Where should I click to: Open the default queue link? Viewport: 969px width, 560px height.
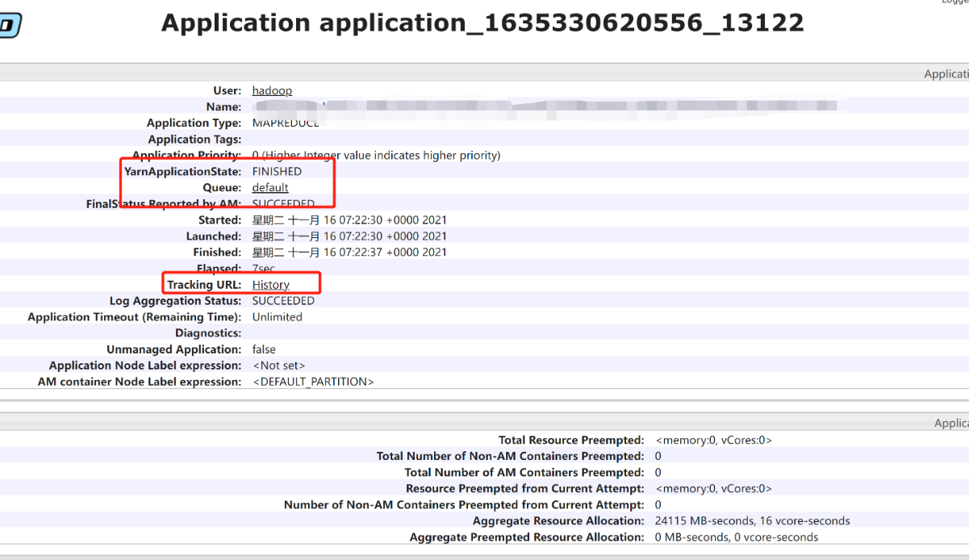(270, 188)
